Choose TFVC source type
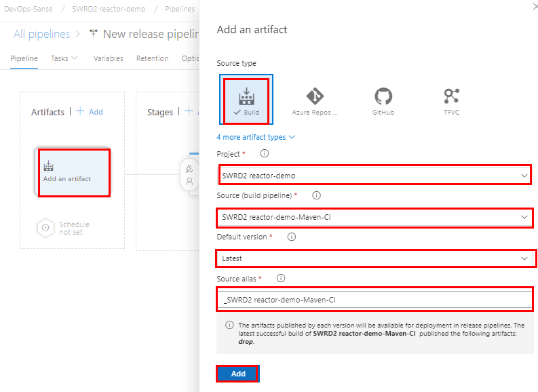 (451, 101)
